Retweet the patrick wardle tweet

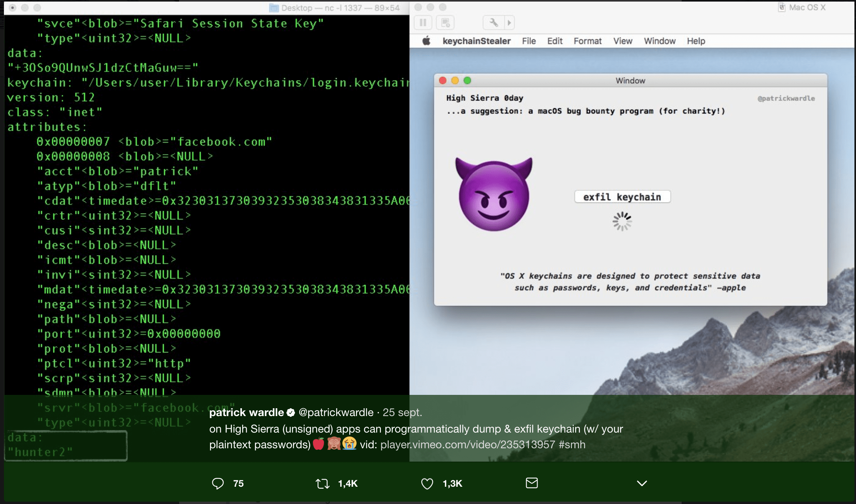[x=322, y=483]
